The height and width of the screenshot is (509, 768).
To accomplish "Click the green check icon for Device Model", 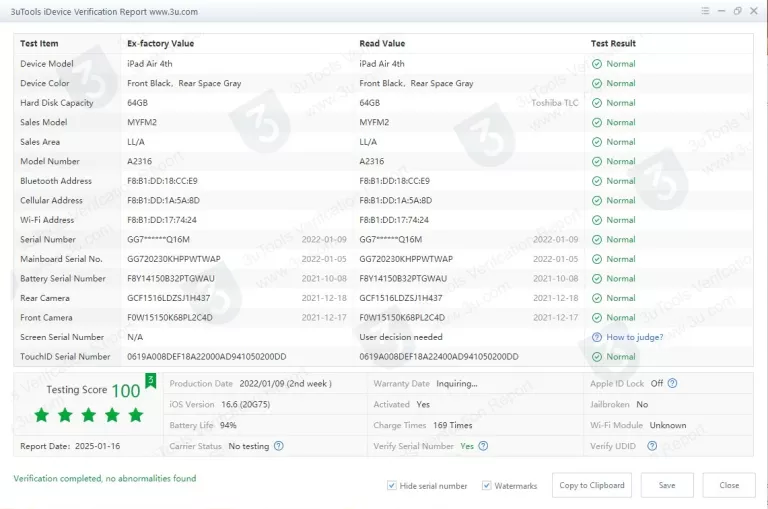I will tap(597, 64).
